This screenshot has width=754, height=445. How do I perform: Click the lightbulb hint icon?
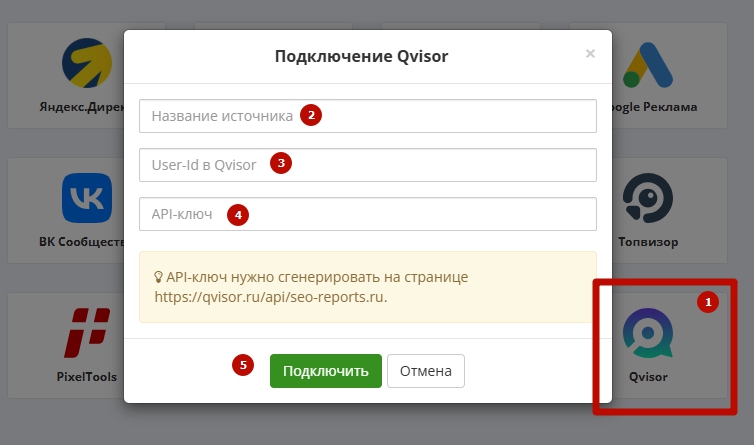(158, 277)
